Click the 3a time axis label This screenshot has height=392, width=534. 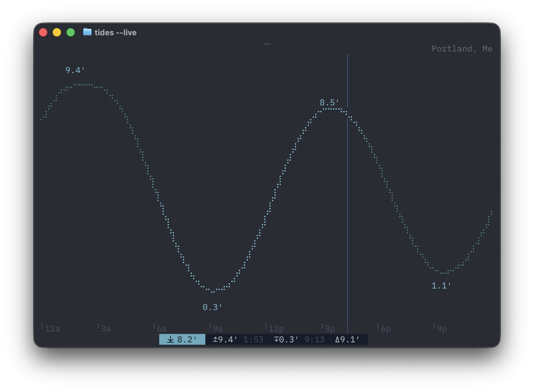(x=106, y=329)
